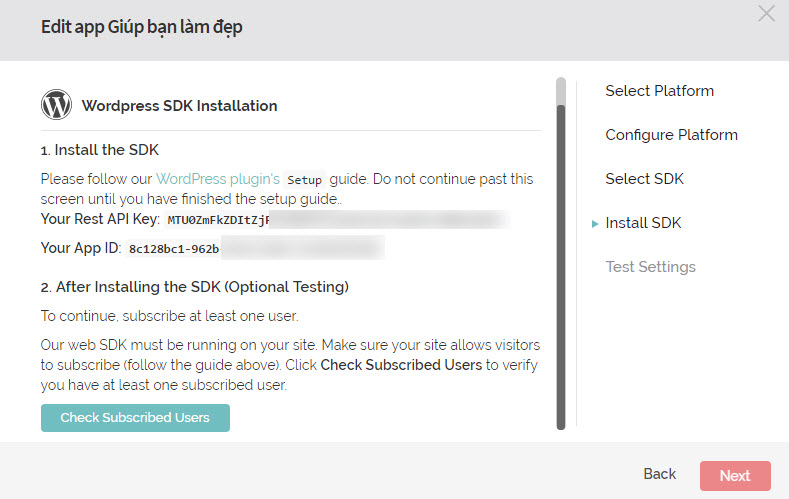
Task: Go to the Select SDK step
Action: (x=645, y=179)
